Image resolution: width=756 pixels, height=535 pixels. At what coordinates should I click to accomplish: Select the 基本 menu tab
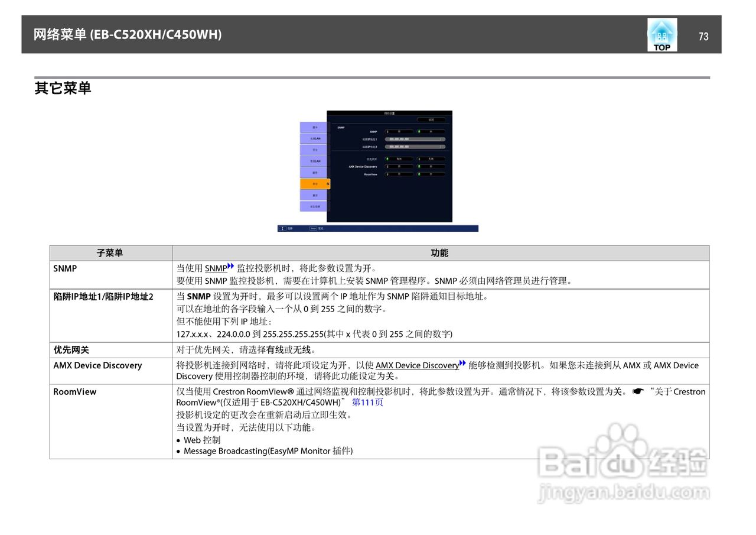click(x=313, y=127)
